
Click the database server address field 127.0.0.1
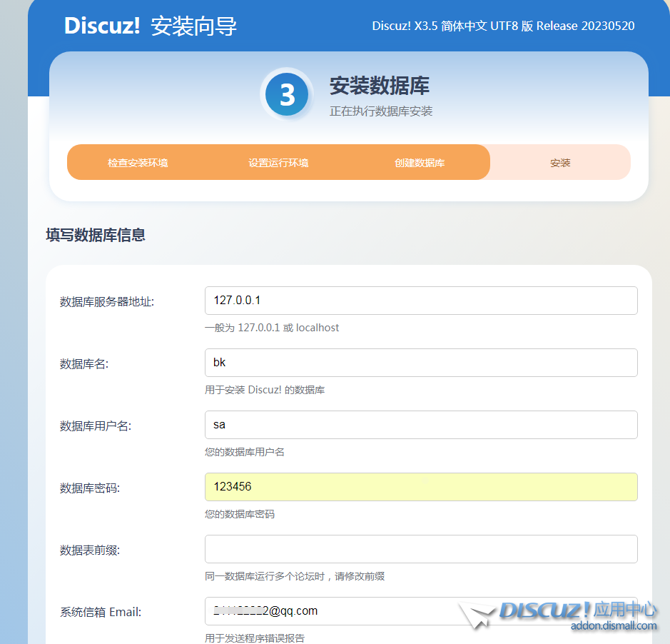click(420, 301)
